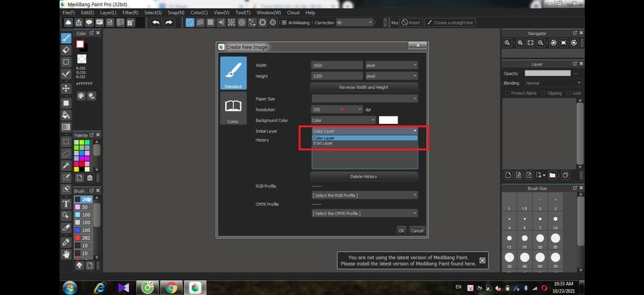Open Internet Explorer from the taskbar
The width and height of the screenshot is (644, 295).
tap(100, 287)
